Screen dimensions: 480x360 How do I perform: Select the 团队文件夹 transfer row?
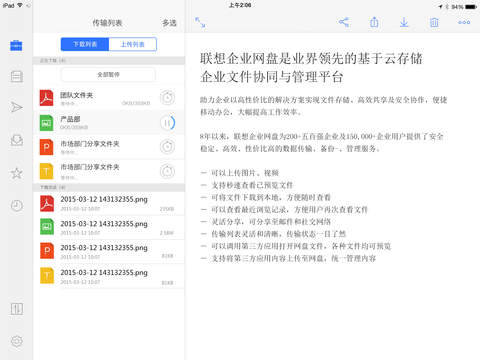[x=109, y=98]
